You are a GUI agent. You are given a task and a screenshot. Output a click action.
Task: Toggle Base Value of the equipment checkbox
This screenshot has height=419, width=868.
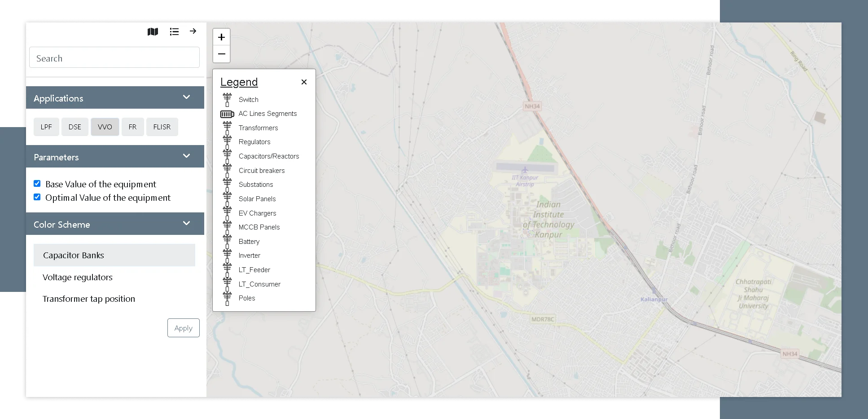(37, 184)
